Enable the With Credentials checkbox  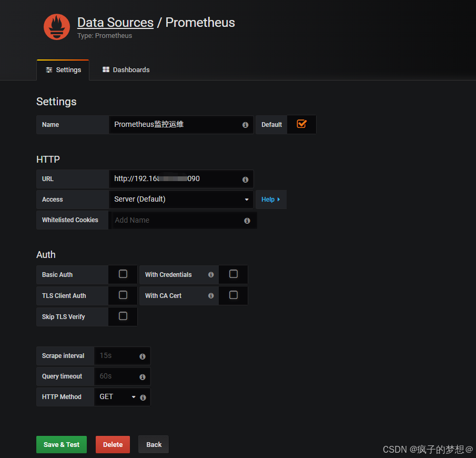click(x=234, y=274)
